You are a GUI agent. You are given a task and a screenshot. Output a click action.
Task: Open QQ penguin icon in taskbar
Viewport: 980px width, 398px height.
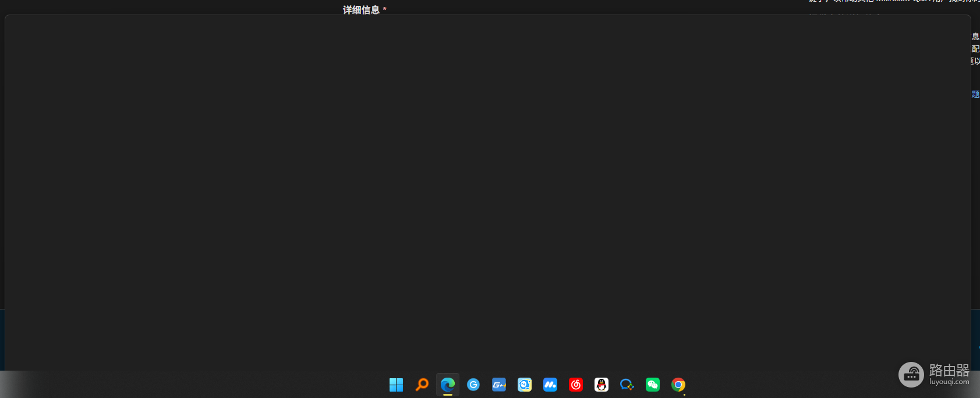coord(601,385)
